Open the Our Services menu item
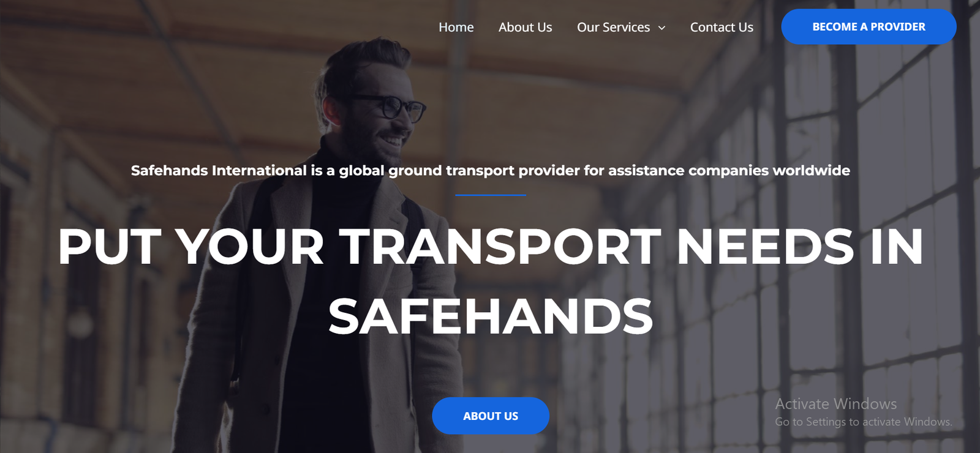This screenshot has width=980, height=453. [x=613, y=27]
